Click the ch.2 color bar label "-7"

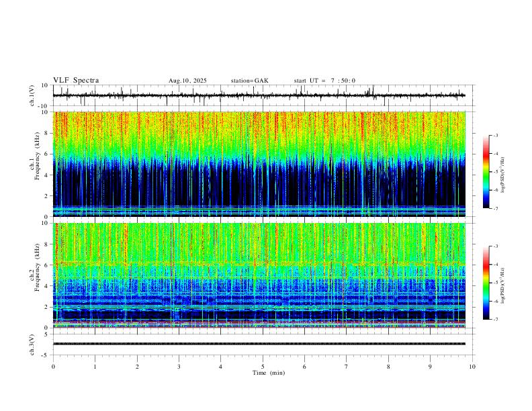click(495, 320)
